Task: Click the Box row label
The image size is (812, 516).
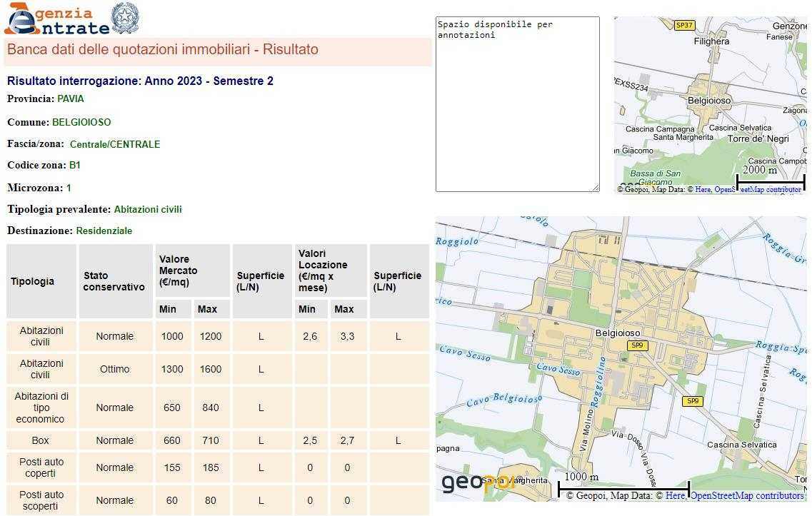Action: [41, 440]
